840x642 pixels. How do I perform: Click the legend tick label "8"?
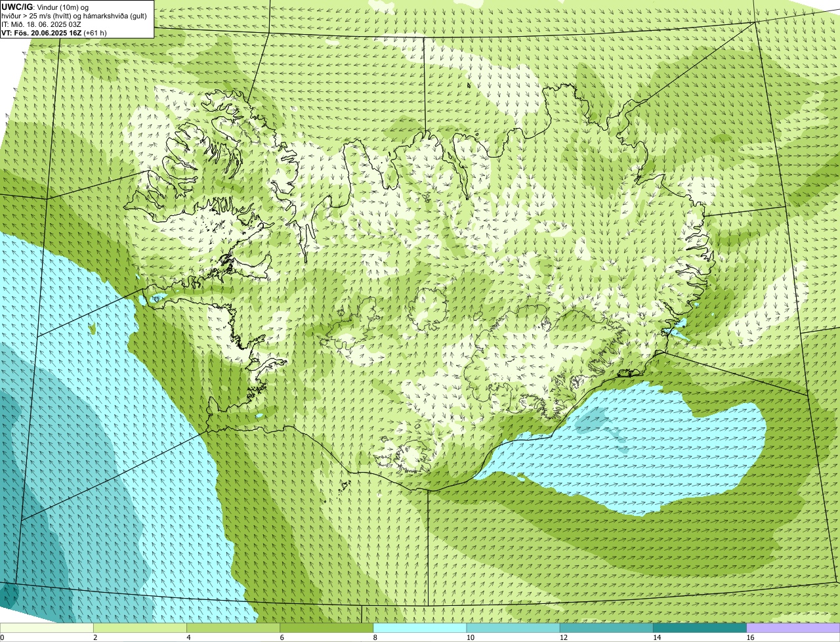375,637
